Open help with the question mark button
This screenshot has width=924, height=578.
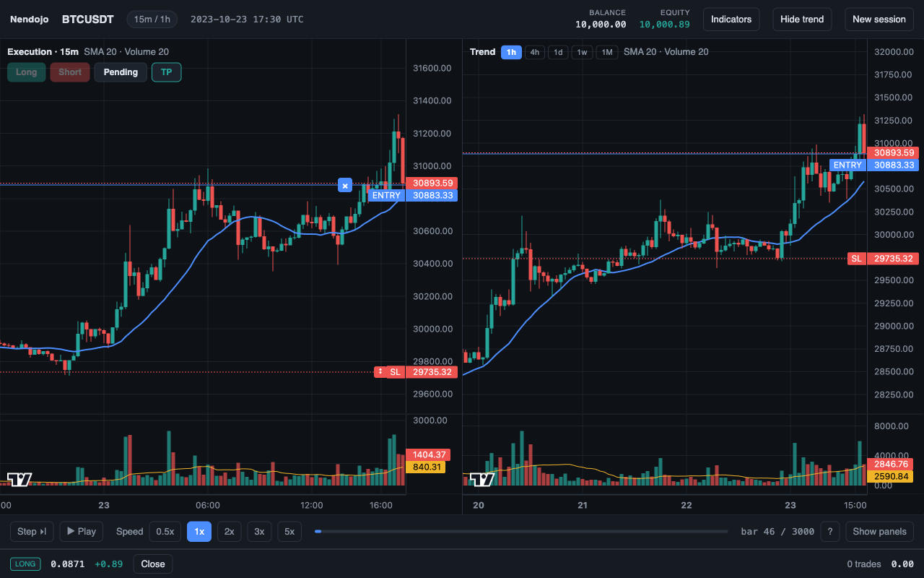tap(830, 532)
